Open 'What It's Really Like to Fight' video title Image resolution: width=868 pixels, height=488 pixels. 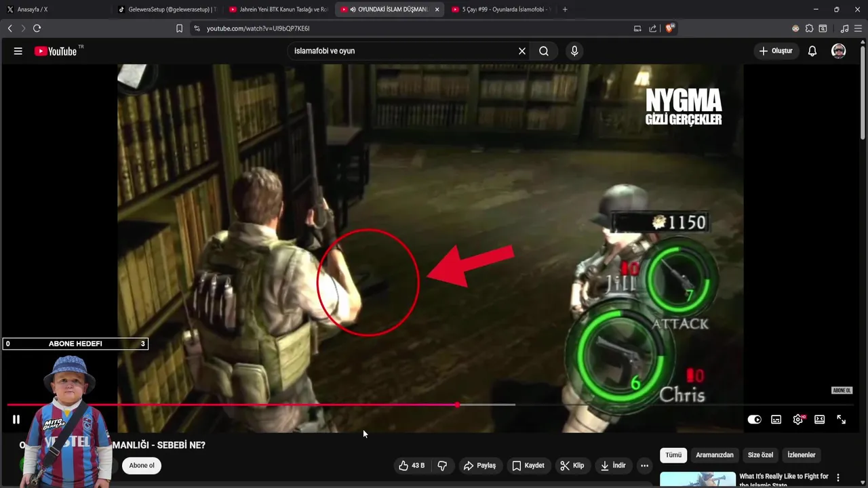point(784,480)
